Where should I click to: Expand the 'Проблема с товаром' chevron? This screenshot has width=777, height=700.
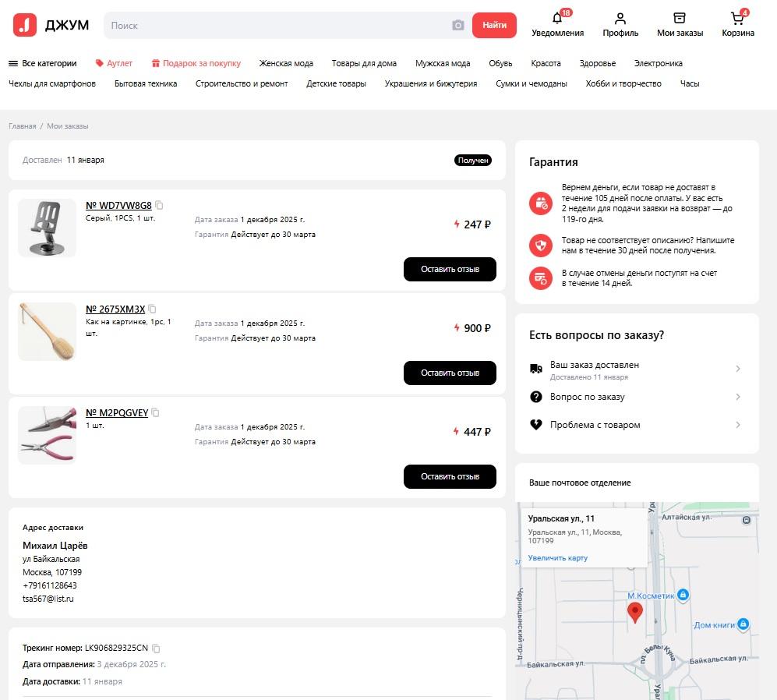(x=738, y=425)
